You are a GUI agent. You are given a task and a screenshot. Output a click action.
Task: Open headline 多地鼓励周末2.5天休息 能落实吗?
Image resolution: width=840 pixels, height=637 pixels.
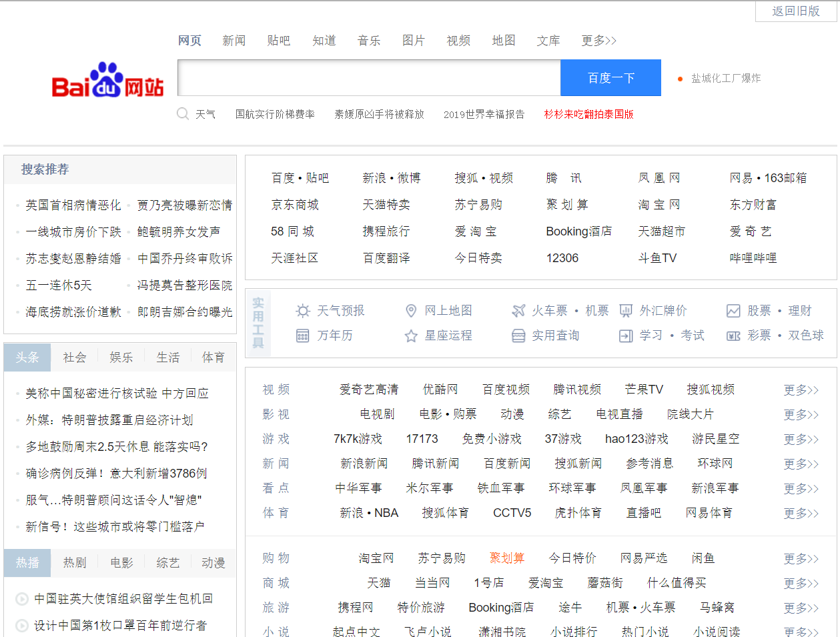[x=117, y=447]
